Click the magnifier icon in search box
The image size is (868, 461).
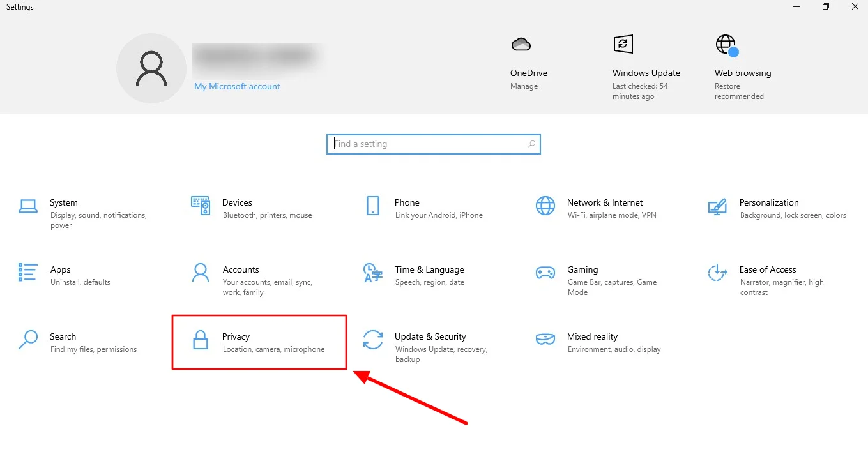pos(531,144)
